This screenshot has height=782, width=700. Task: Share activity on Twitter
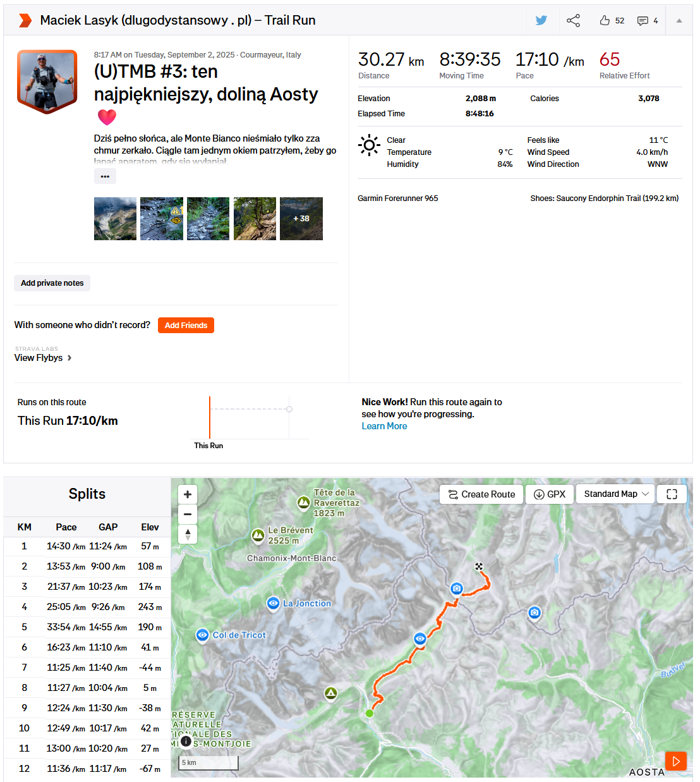541,20
